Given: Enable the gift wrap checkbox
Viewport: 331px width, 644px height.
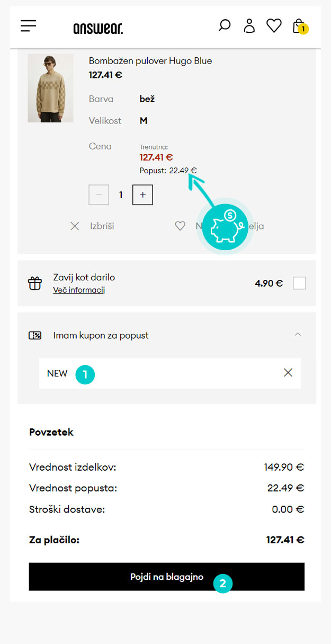Looking at the screenshot, I should (x=299, y=283).
